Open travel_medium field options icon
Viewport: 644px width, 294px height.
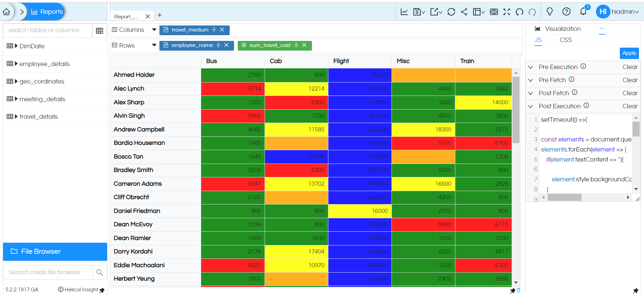click(x=214, y=30)
